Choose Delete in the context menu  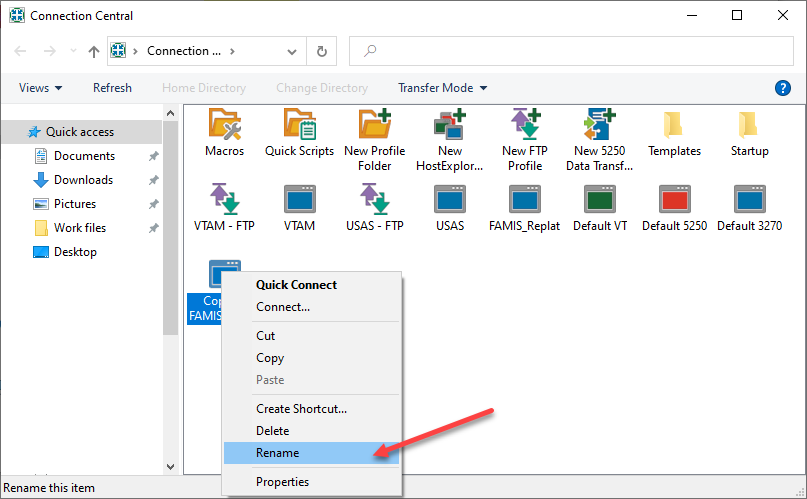pos(311,431)
